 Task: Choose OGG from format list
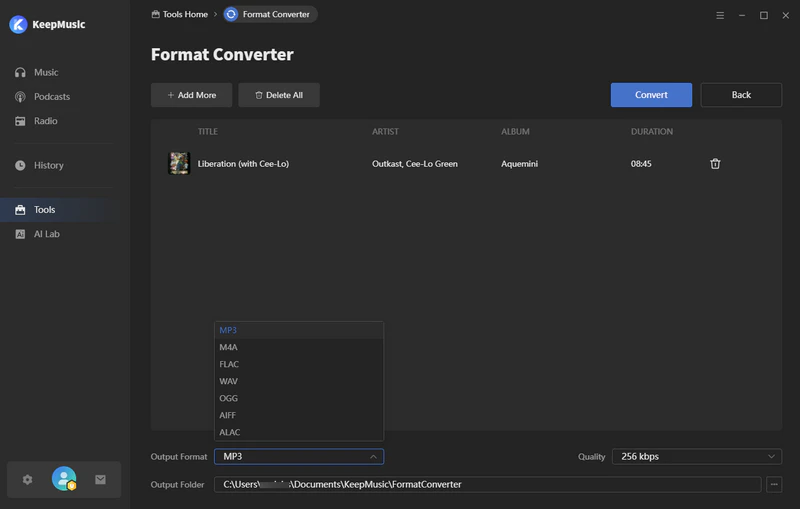tap(299, 398)
